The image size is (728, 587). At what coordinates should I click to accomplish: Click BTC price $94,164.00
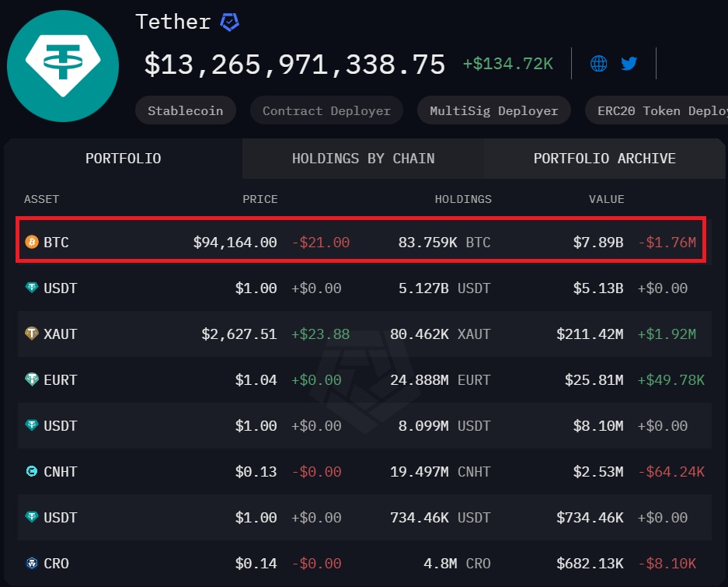coord(235,242)
